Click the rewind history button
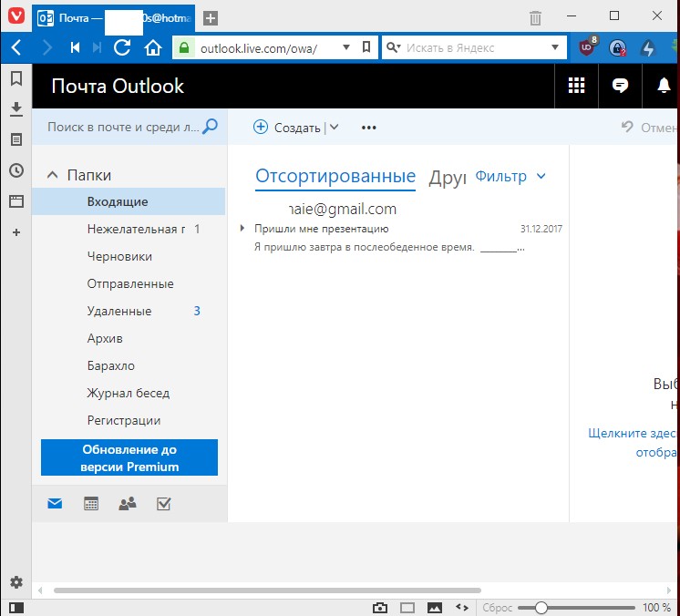680x616 pixels. [75, 47]
